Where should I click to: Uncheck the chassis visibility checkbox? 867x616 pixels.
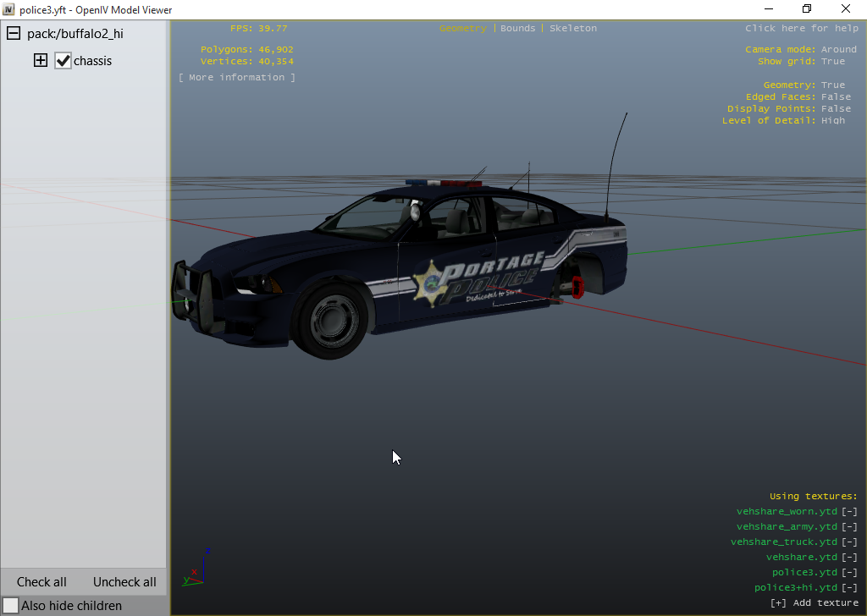pyautogui.click(x=63, y=61)
